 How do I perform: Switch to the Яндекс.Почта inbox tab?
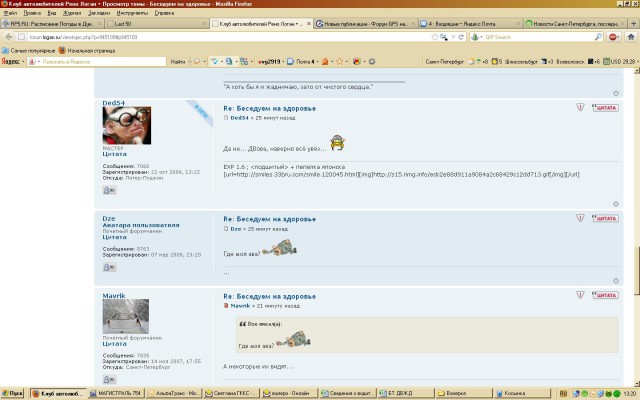[x=470, y=24]
